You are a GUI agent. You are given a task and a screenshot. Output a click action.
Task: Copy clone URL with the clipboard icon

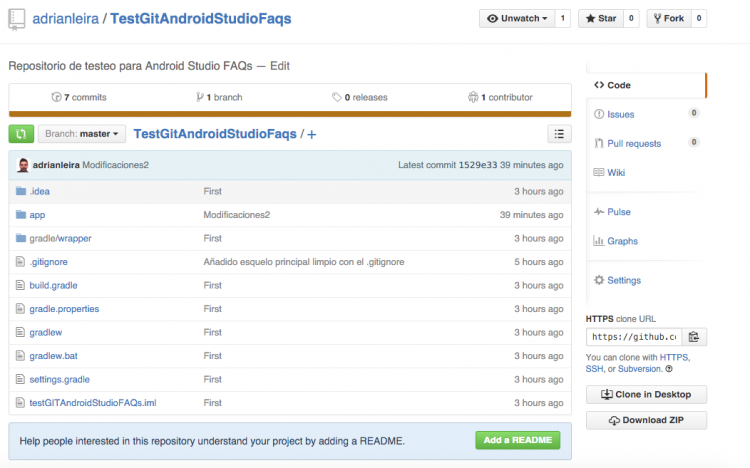coord(694,337)
